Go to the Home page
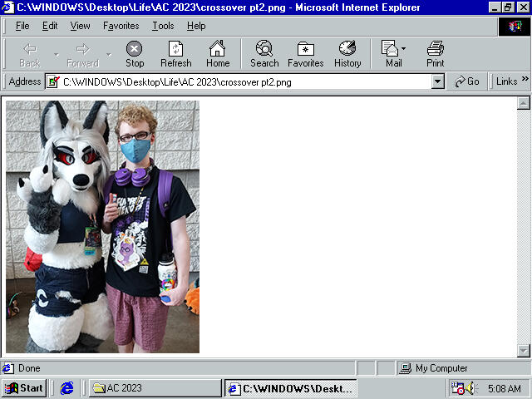 pyautogui.click(x=218, y=54)
